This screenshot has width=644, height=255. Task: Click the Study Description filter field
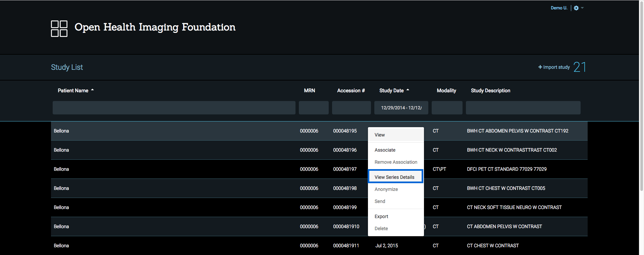523,108
